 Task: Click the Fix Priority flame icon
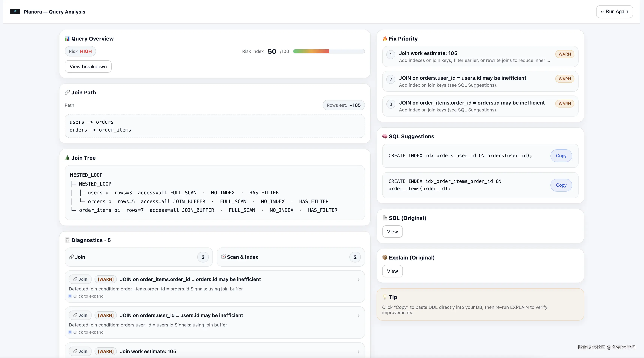click(385, 39)
